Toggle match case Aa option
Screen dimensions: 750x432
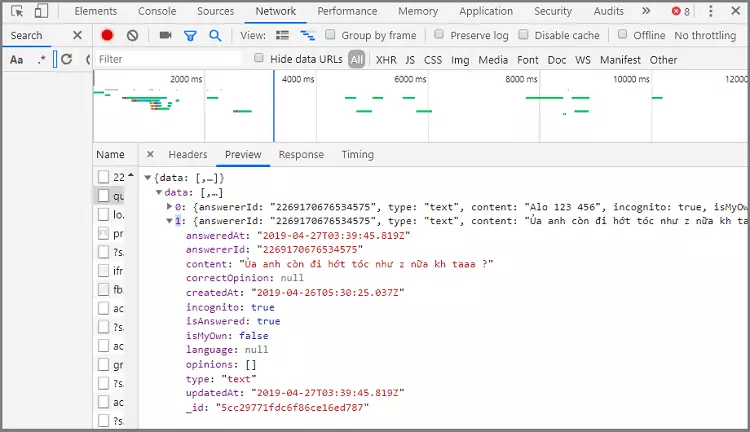pos(16,59)
